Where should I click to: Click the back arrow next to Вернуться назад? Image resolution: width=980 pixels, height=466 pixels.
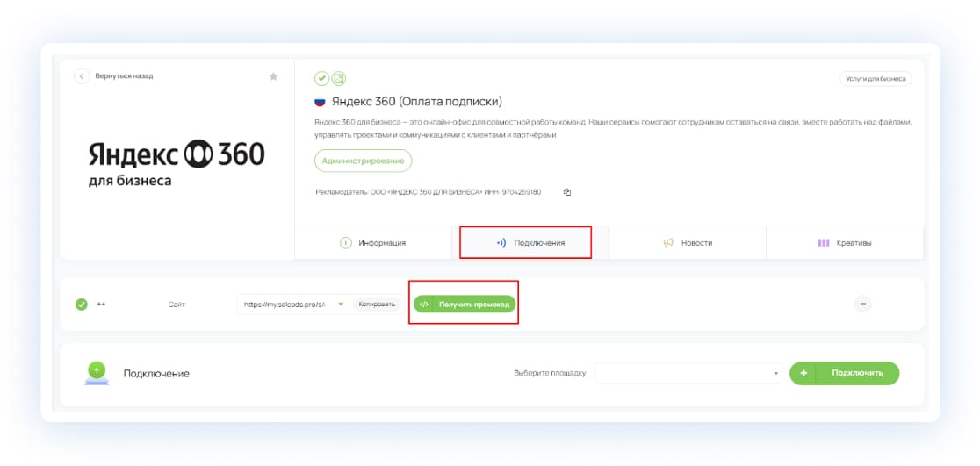click(82, 76)
